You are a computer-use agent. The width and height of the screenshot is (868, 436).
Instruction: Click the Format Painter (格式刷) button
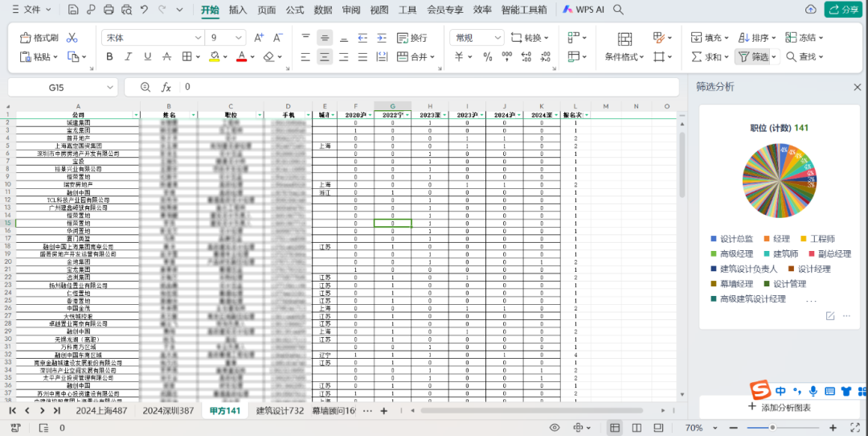tap(39, 38)
